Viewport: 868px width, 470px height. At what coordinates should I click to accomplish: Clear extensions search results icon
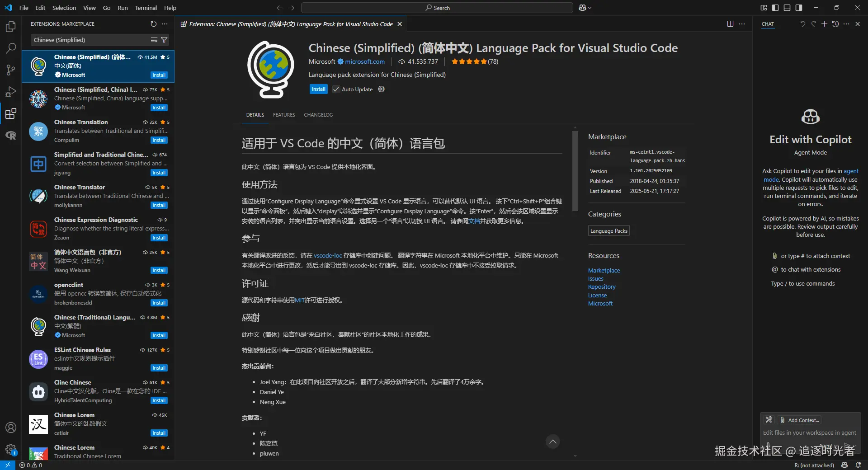click(x=154, y=40)
